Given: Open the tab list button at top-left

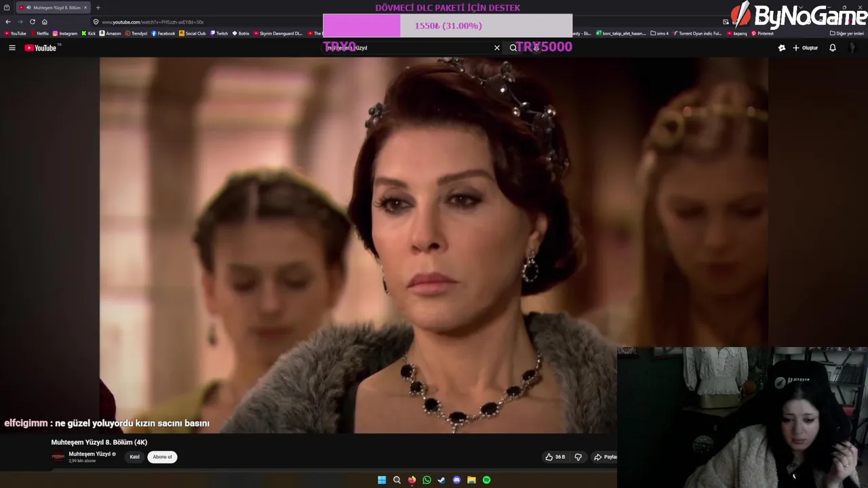Looking at the screenshot, I should click(x=7, y=7).
